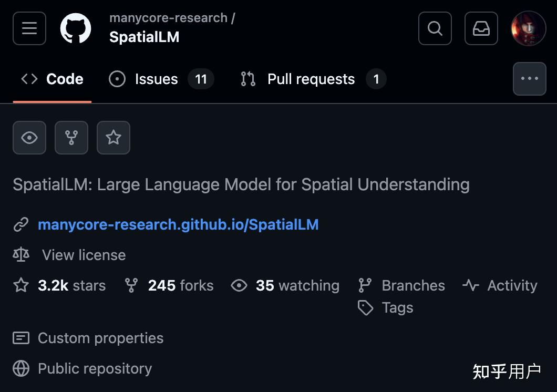This screenshot has height=392, width=557.
Task: Star the repository with star button
Action: (114, 138)
